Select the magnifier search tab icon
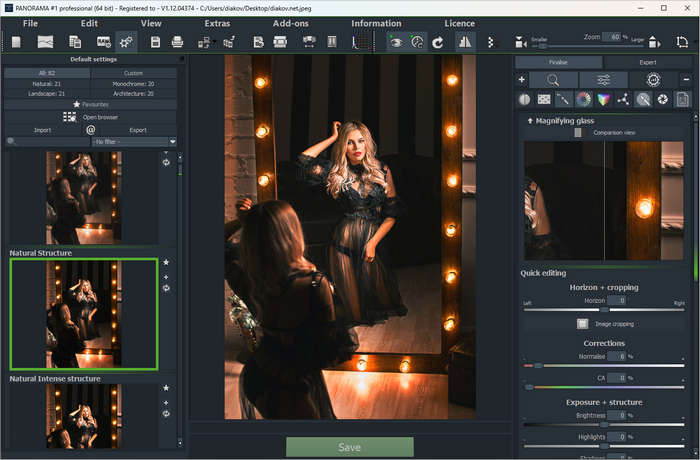 [553, 79]
